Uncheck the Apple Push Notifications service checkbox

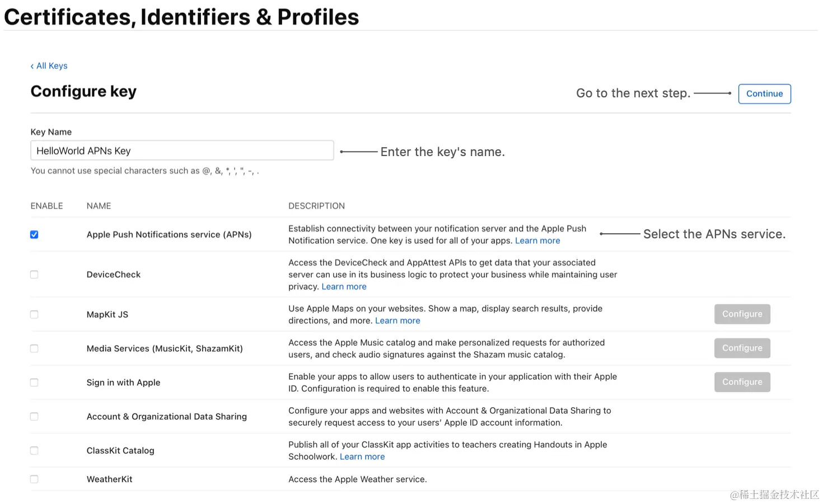click(34, 234)
